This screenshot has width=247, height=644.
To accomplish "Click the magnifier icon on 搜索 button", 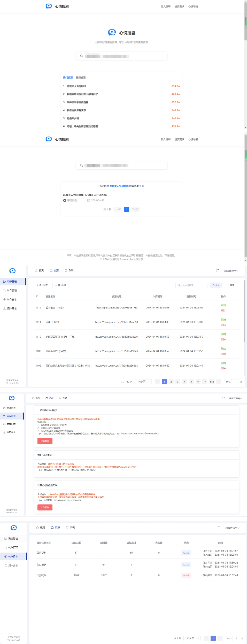I will tap(214, 285).
